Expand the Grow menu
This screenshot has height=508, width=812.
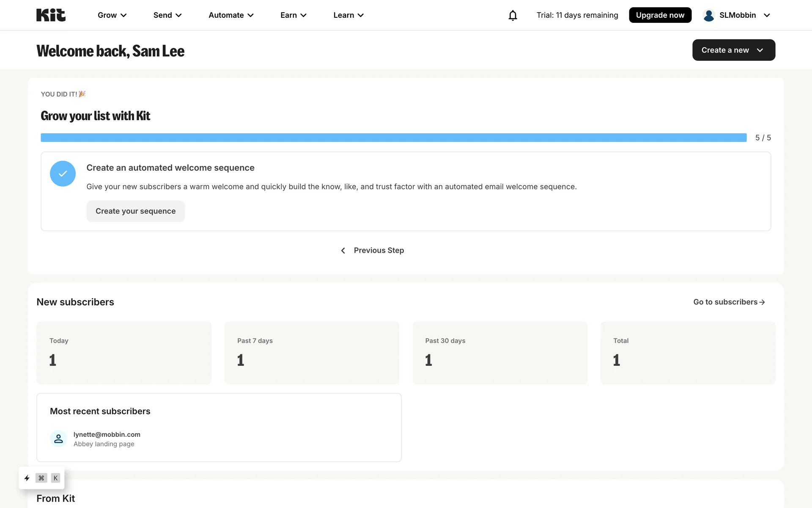112,15
